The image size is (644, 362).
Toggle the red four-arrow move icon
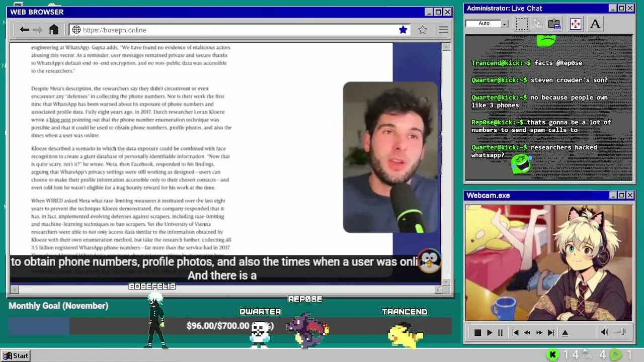(576, 24)
